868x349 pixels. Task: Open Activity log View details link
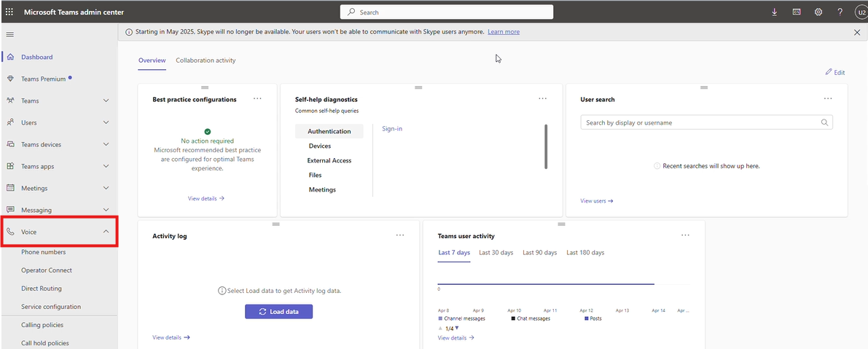171,337
